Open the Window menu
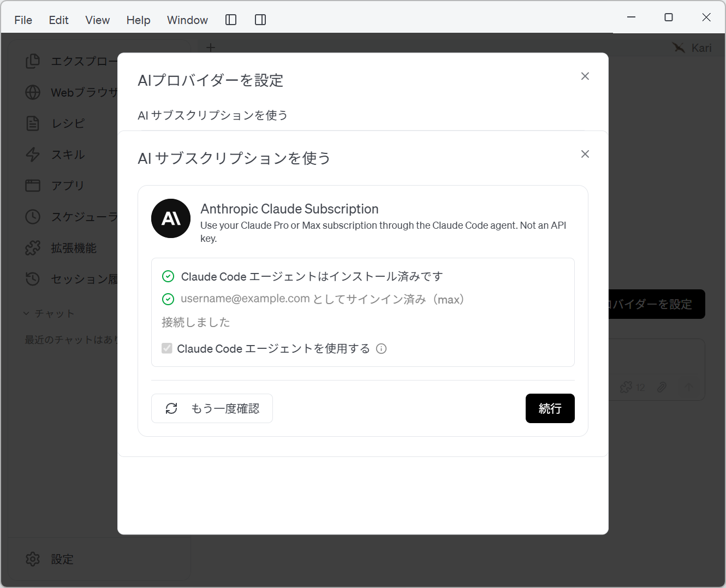The width and height of the screenshot is (726, 588). coord(187,20)
